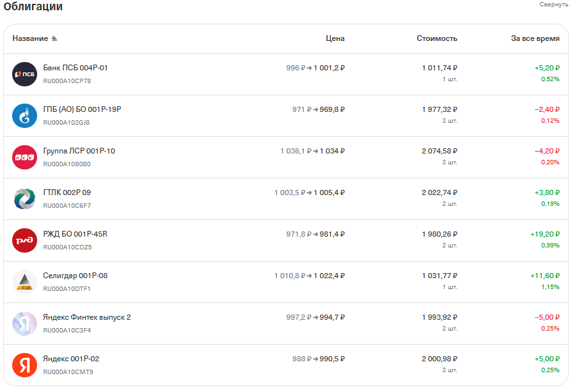Viewport: 572px width, 392px height.
Task: Sort the table by Название column
Action: [x=30, y=38]
